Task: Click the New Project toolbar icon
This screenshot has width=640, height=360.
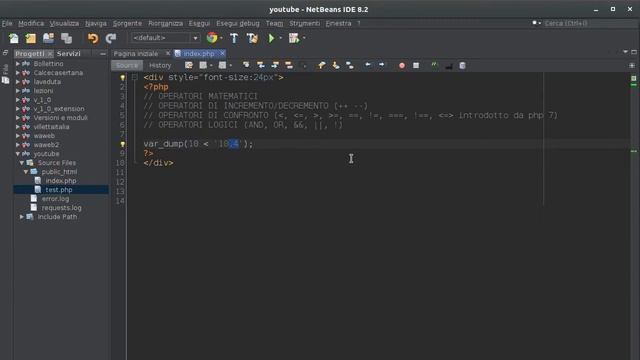Action: (31, 38)
